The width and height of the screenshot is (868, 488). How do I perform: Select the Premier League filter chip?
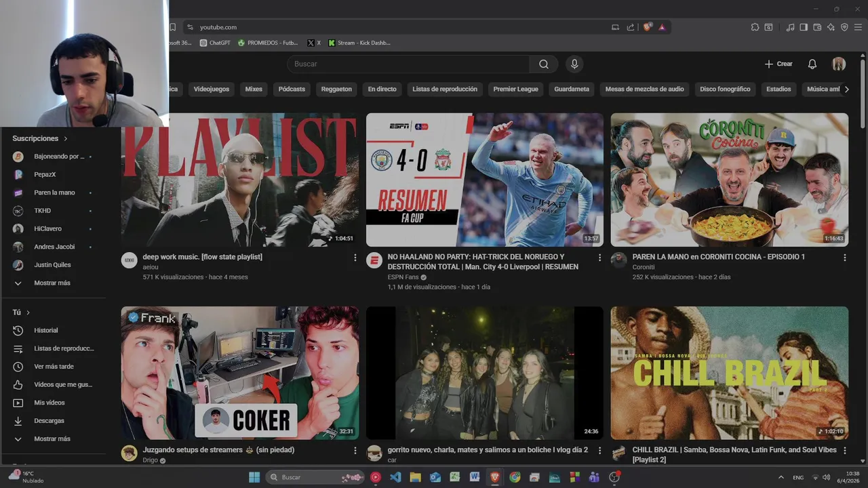515,89
